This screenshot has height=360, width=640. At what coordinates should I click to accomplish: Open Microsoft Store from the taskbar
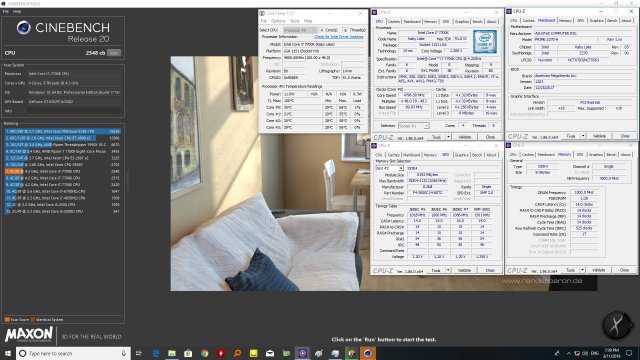point(188,353)
